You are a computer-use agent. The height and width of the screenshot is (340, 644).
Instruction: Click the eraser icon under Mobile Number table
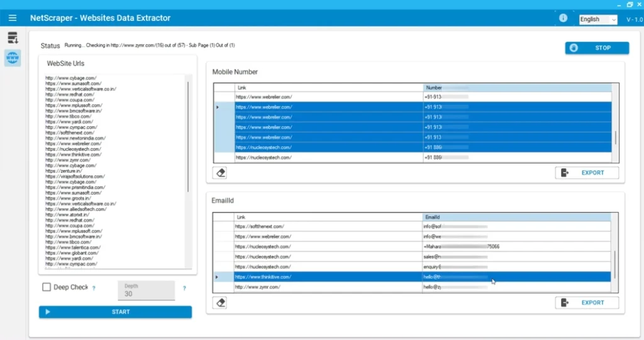[220, 173]
